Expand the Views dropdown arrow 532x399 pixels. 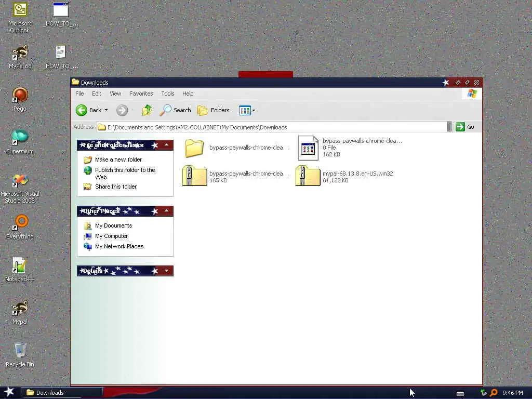point(254,110)
